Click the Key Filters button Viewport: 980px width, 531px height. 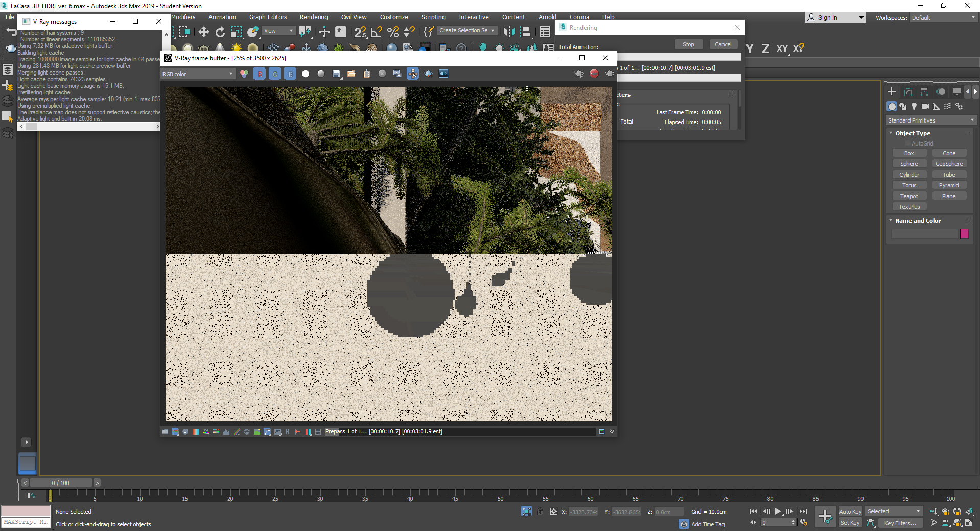(900, 523)
